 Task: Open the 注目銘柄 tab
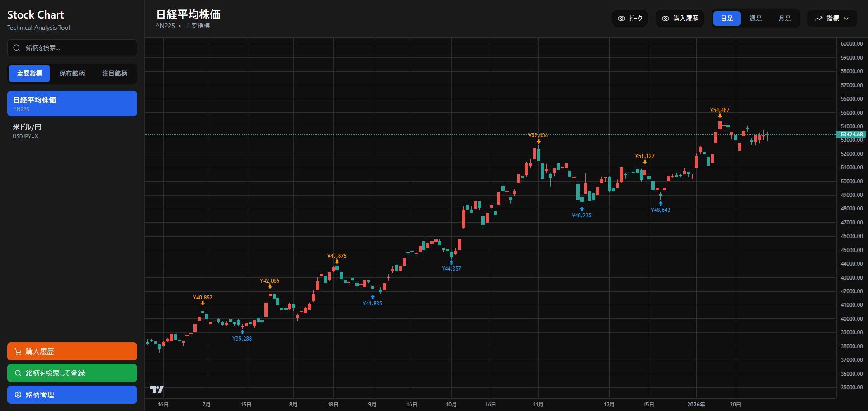pyautogui.click(x=114, y=74)
